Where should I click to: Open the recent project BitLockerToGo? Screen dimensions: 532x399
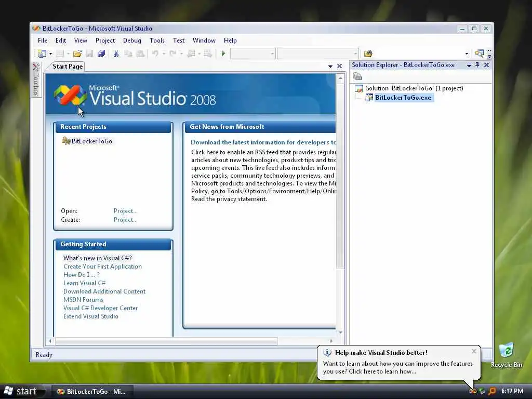pos(91,141)
